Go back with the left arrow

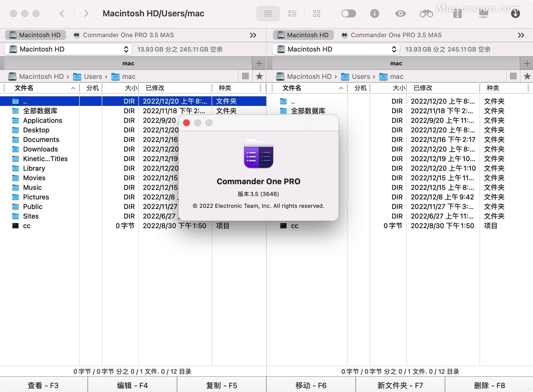62,14
